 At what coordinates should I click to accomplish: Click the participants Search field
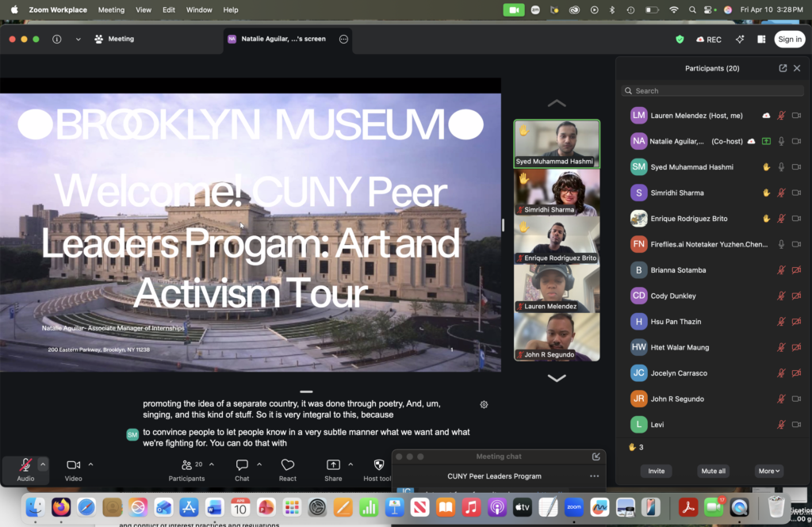pyautogui.click(x=712, y=90)
